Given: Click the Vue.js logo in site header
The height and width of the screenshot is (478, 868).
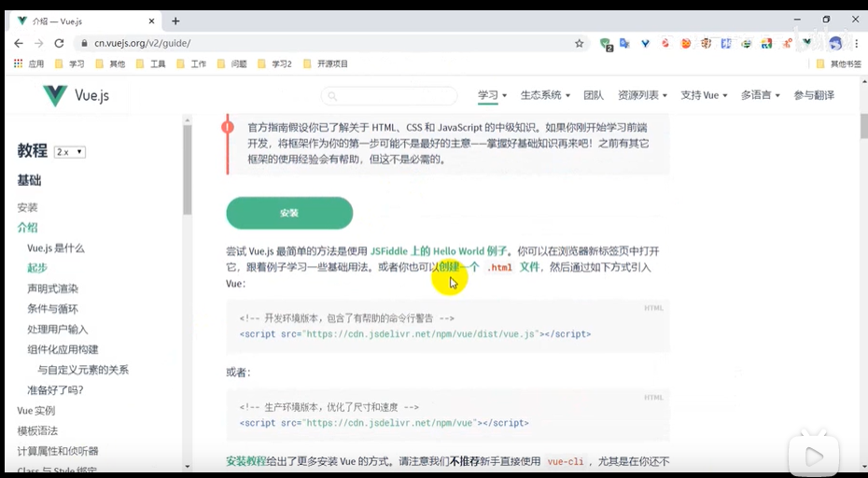Looking at the screenshot, I should (x=77, y=95).
